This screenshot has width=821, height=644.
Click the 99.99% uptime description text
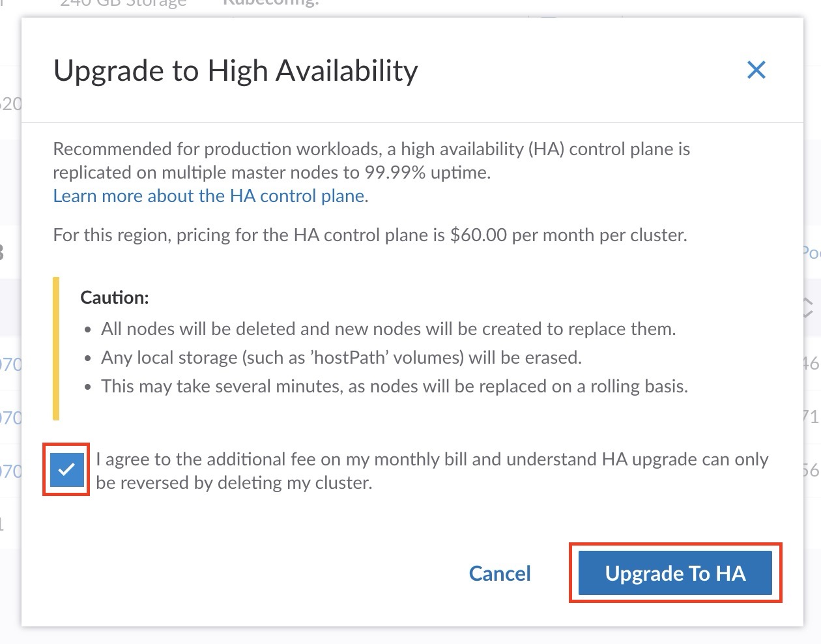371,160
